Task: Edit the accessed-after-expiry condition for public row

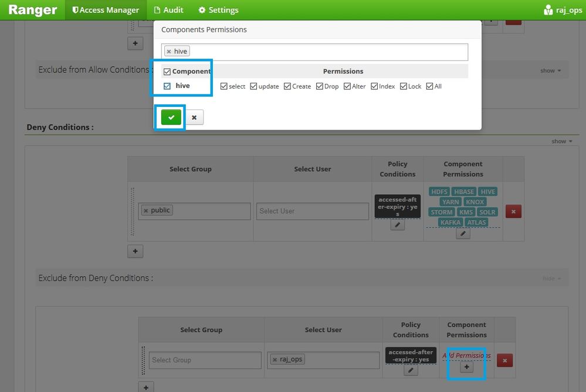Action: (x=398, y=225)
